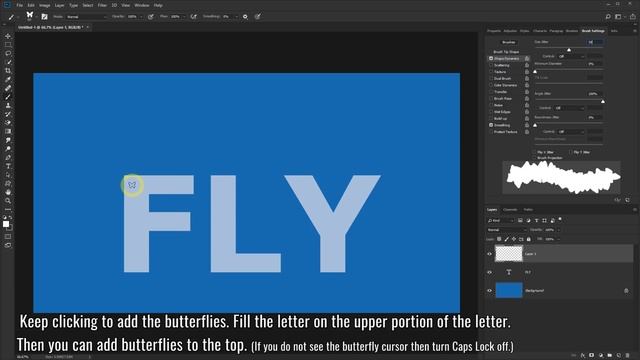Toggle the Brush Settings panel icon in options bar

point(44,17)
